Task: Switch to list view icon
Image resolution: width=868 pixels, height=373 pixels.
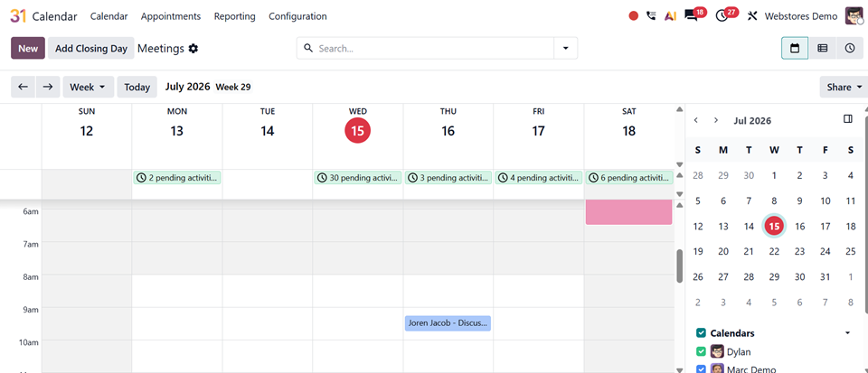Action: pos(823,48)
